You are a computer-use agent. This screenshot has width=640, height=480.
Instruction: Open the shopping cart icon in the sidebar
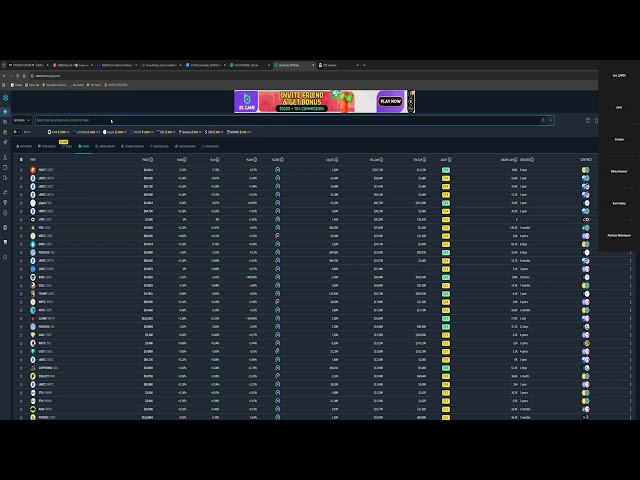point(5,242)
